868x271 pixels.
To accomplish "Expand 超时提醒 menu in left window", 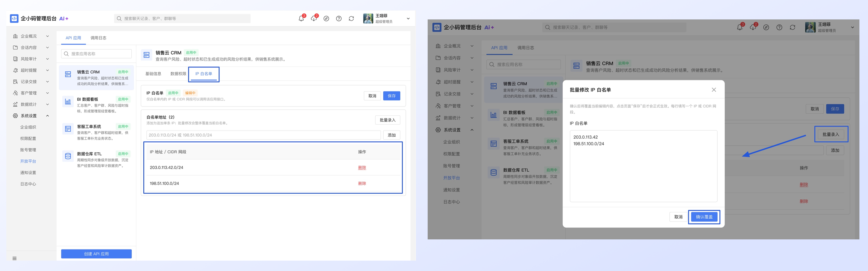I will click(x=47, y=70).
